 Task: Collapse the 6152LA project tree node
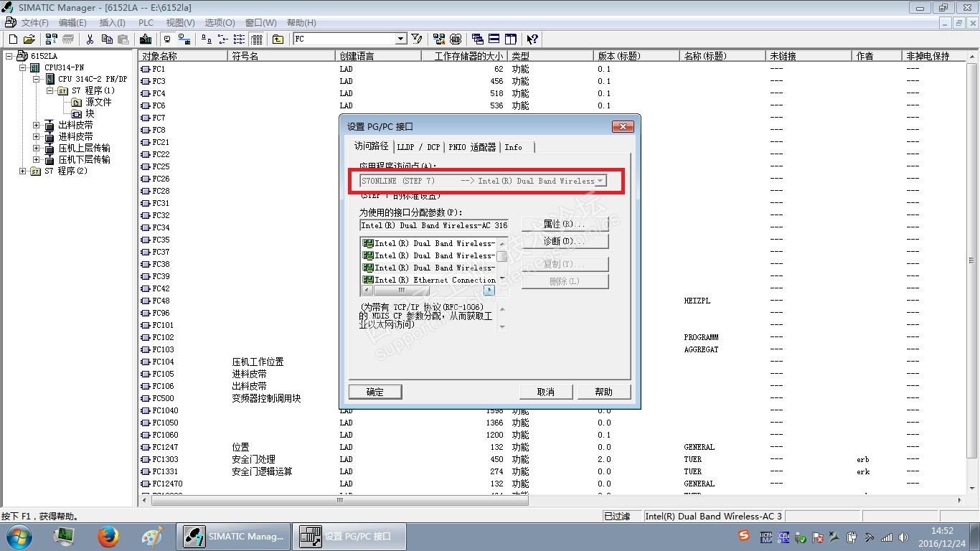[x=9, y=56]
